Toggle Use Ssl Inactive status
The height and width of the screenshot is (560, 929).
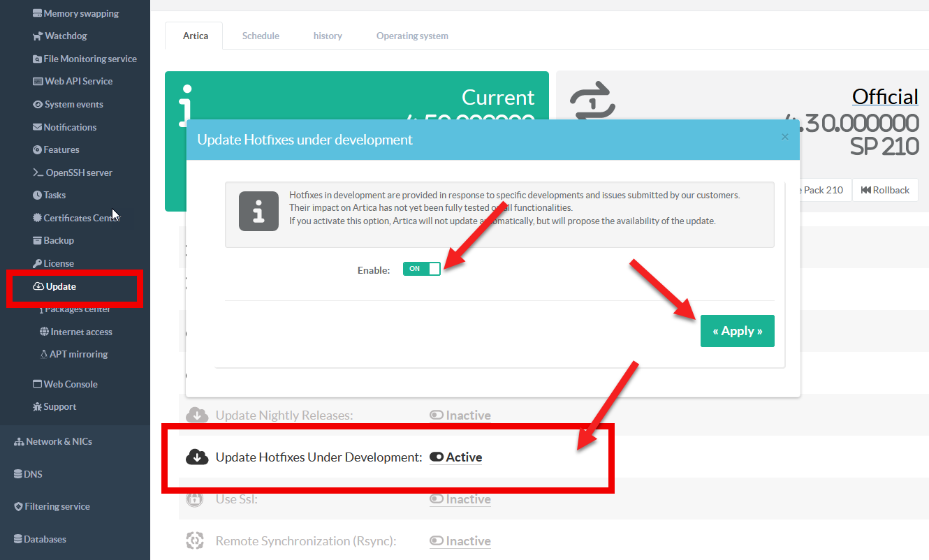[460, 499]
